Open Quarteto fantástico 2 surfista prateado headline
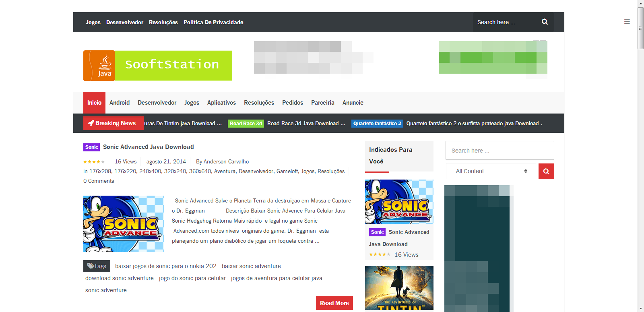Screen dimensions: 644x312 tap(474, 124)
